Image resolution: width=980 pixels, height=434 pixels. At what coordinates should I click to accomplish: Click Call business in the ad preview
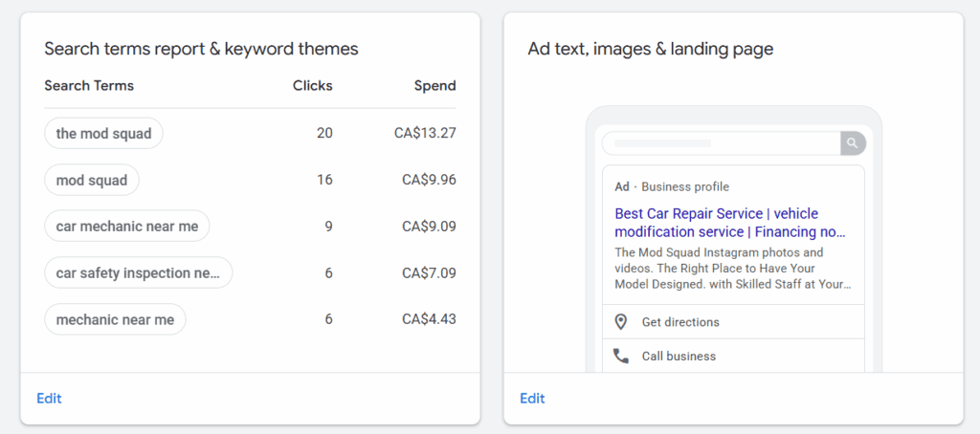pyautogui.click(x=679, y=356)
